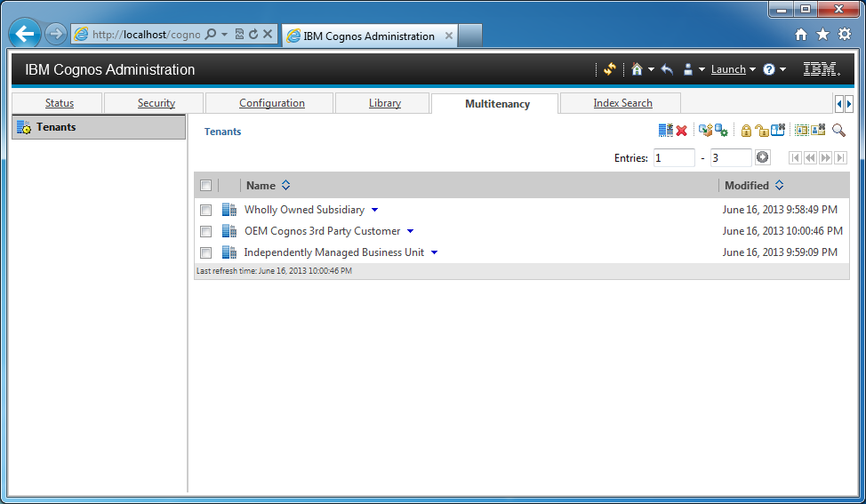Image resolution: width=866 pixels, height=504 pixels.
Task: Click the next page navigation button
Action: [825, 158]
